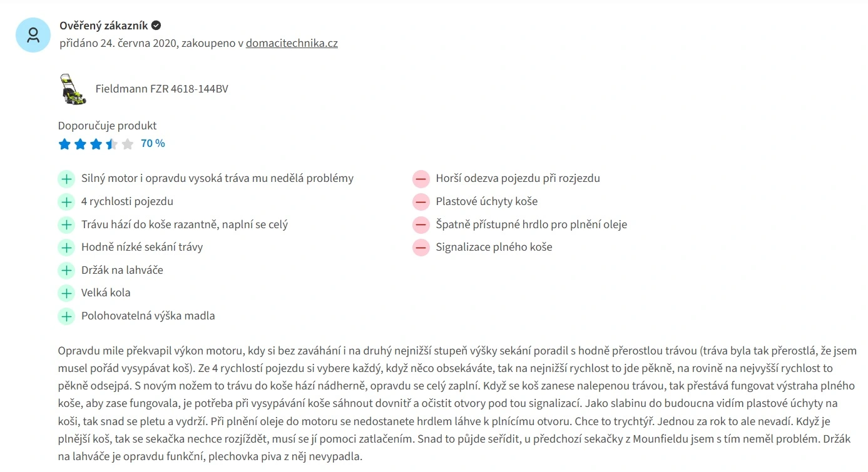The image size is (868, 472).
Task: Click plus icon beside "4 rychlosti pojezdu"
Action: (x=66, y=202)
